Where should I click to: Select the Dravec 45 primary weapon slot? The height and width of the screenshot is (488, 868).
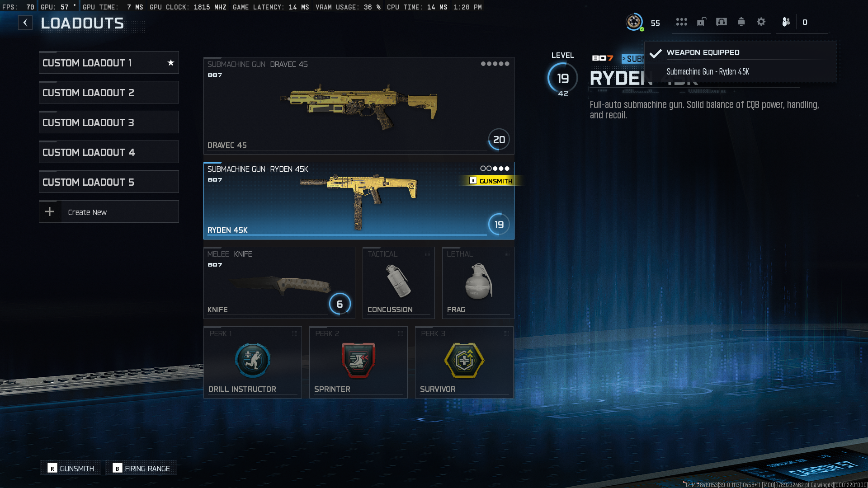coord(359,106)
